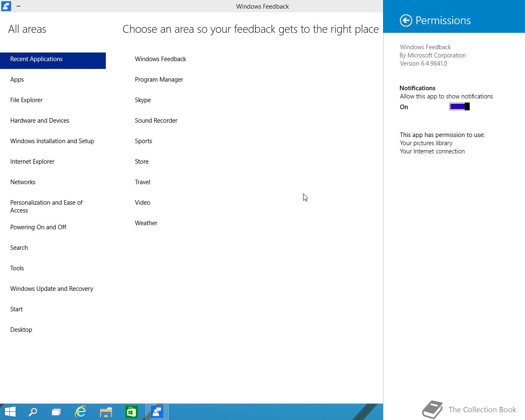Choose Skype from recent applications
Screen dimensions: 525x420
point(143,100)
